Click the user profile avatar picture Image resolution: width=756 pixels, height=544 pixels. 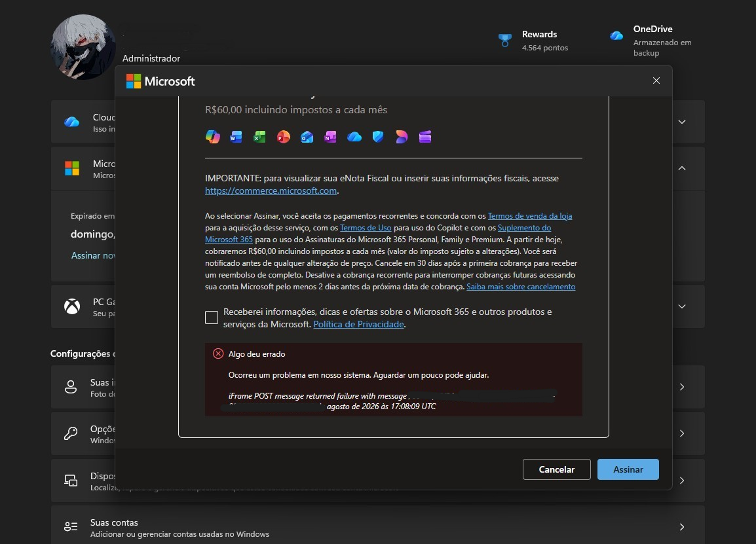coord(83,47)
